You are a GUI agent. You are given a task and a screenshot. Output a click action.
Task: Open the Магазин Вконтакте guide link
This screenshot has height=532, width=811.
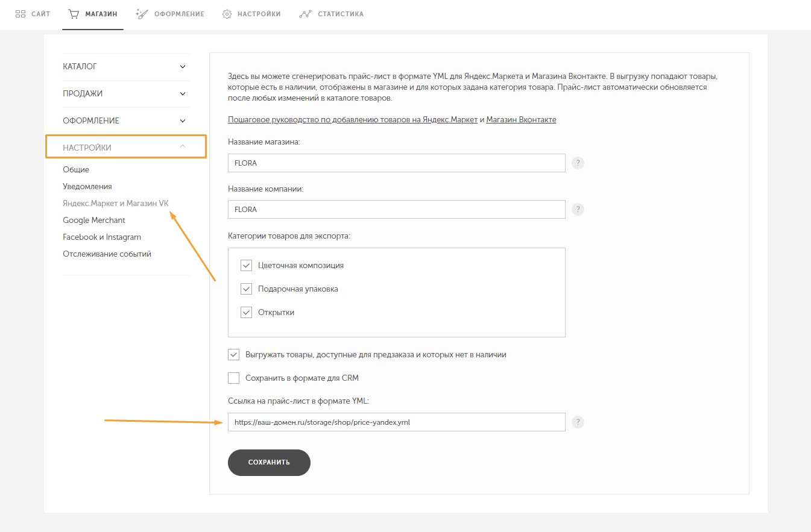[521, 120]
